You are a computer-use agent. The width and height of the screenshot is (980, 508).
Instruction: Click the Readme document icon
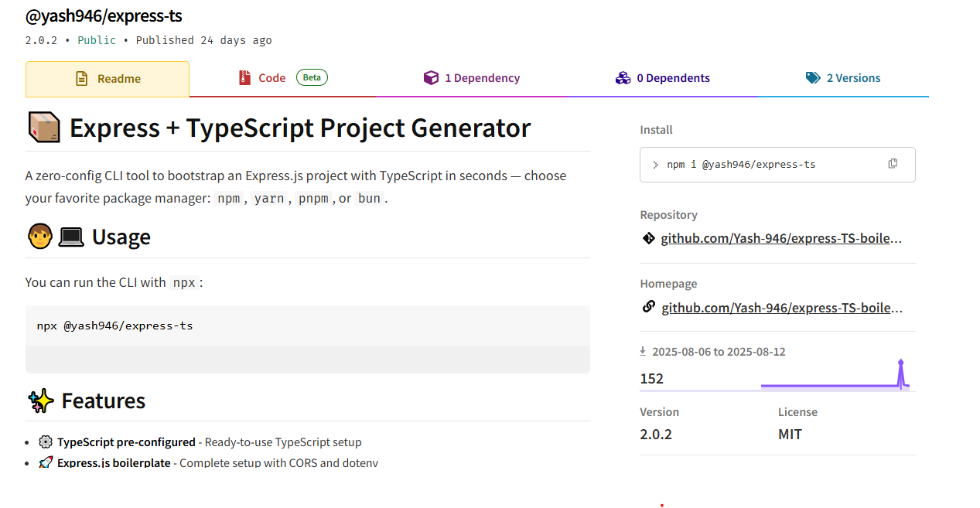coord(81,79)
